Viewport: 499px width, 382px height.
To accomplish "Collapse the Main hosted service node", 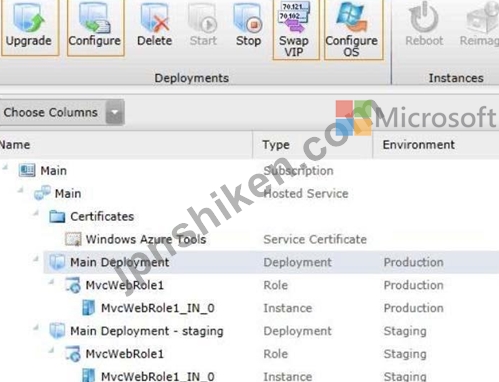I will click(21, 190).
